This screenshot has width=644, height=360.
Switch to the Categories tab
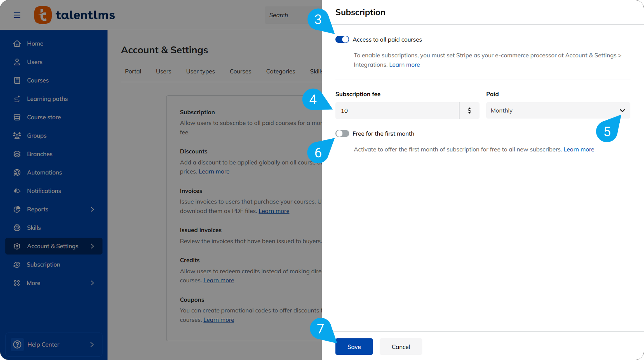280,72
